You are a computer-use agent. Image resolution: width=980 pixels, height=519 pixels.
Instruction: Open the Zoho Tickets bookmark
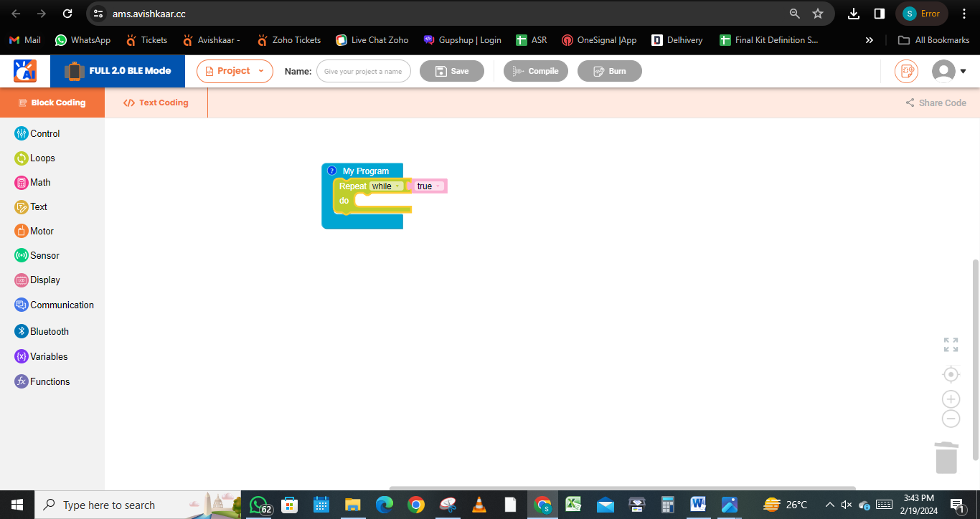288,40
